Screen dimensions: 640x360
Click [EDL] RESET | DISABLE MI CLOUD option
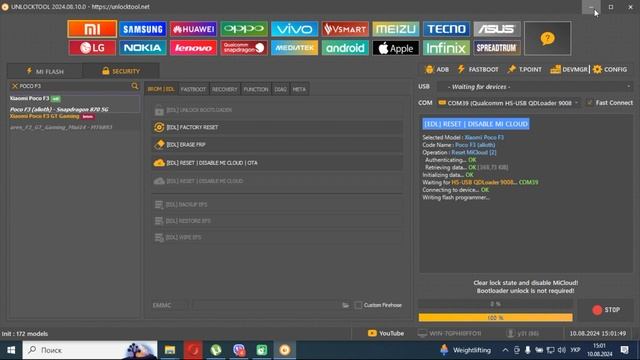[x=278, y=181]
